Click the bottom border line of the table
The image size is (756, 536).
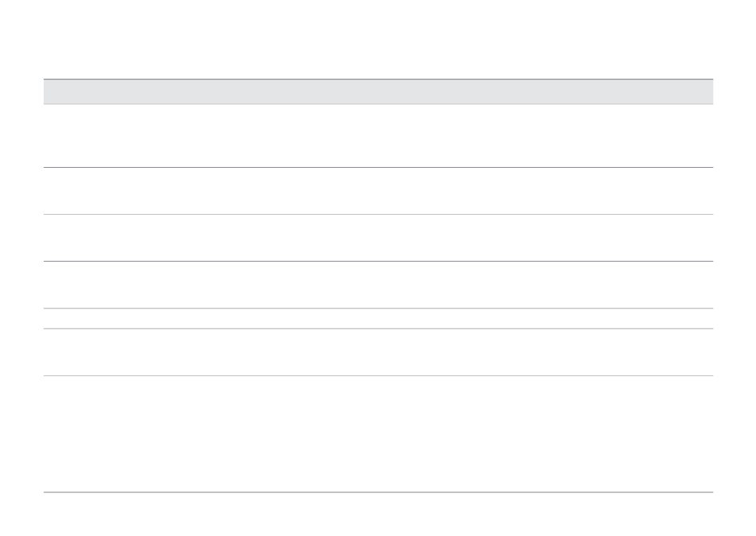378,492
